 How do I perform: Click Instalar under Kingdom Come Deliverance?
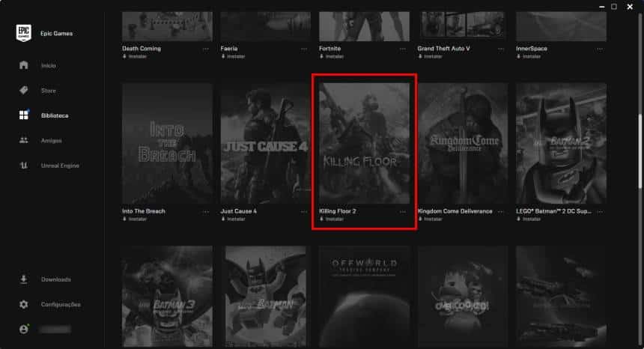coord(430,219)
